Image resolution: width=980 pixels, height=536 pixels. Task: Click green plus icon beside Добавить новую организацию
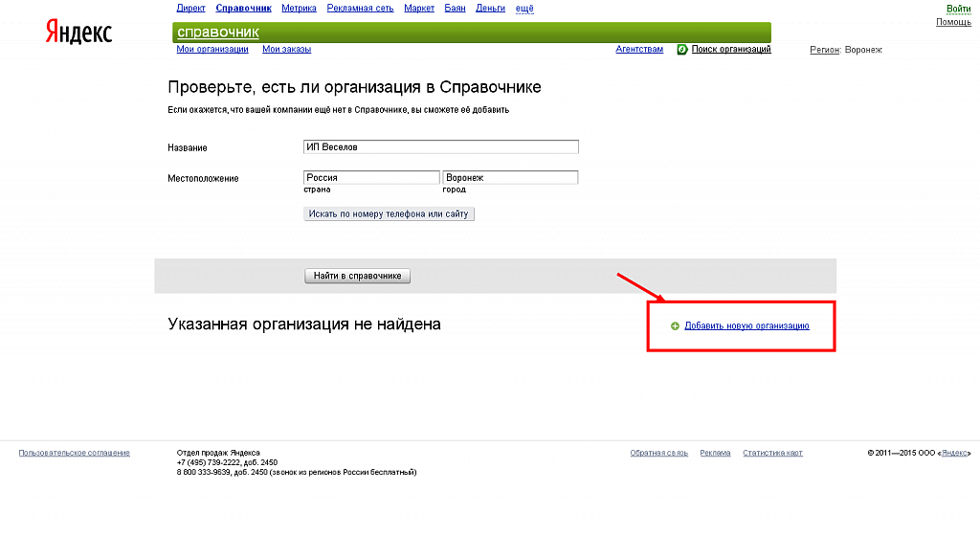click(x=675, y=326)
